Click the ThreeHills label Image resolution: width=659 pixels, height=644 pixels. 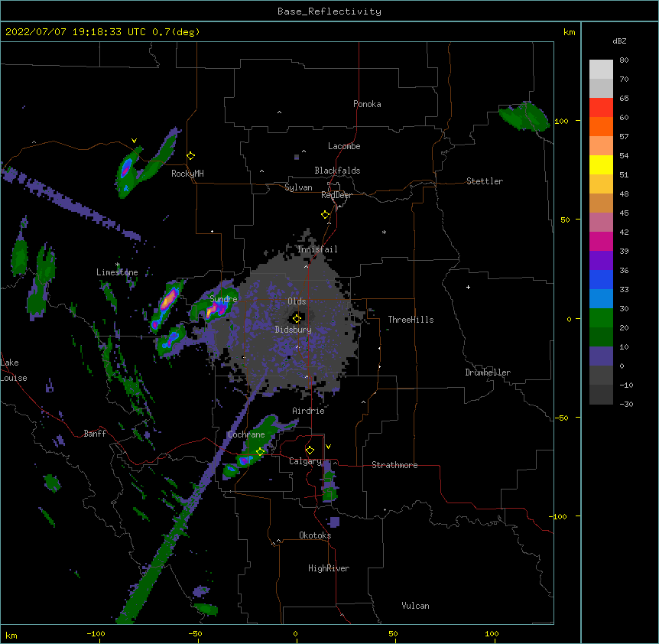(411, 320)
